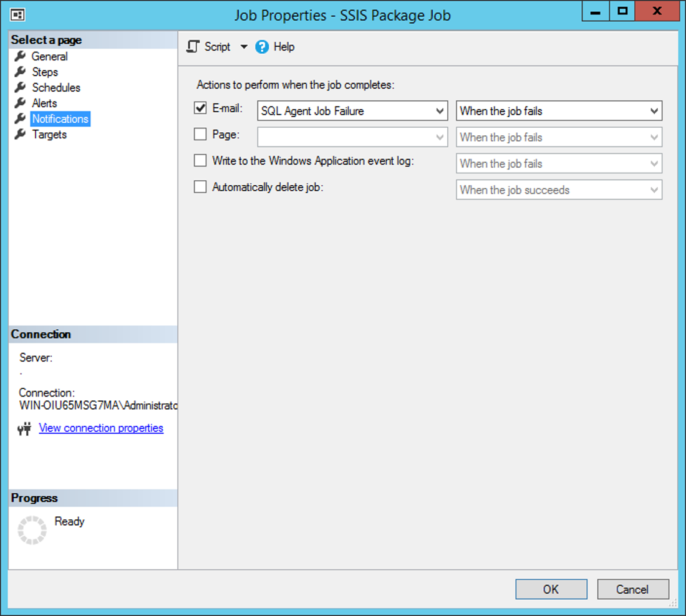The width and height of the screenshot is (686, 616).
Task: Click the wrench icon next to Steps
Action: [19, 72]
